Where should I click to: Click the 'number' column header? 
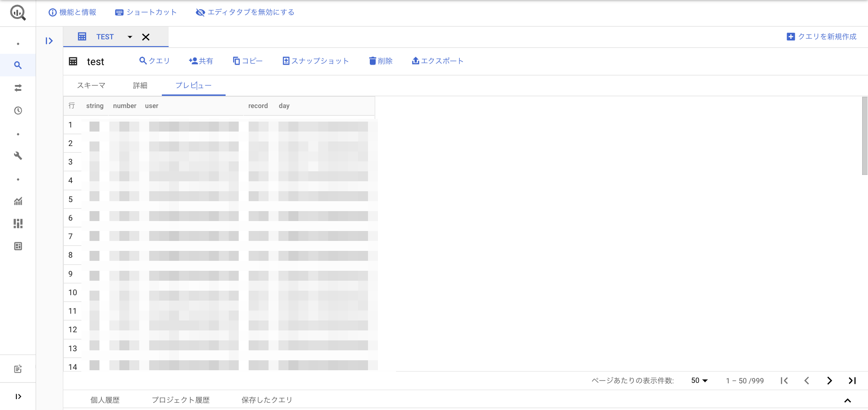tap(125, 106)
